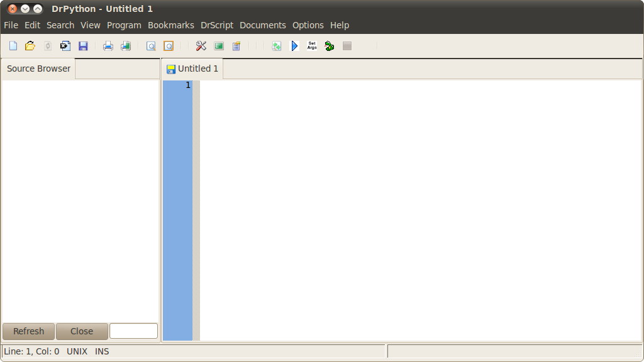
Task: Minimize the DrPython window
Action: [25, 9]
